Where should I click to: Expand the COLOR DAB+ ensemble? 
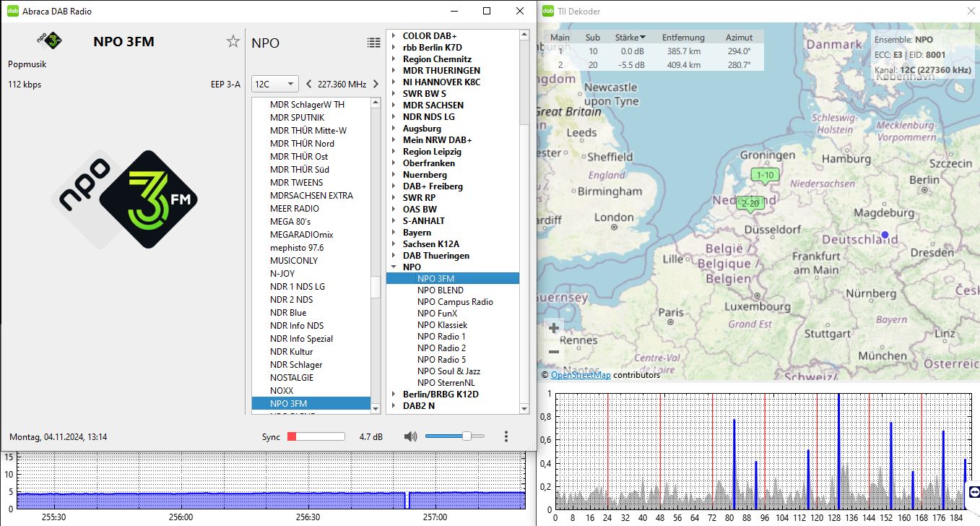point(394,36)
